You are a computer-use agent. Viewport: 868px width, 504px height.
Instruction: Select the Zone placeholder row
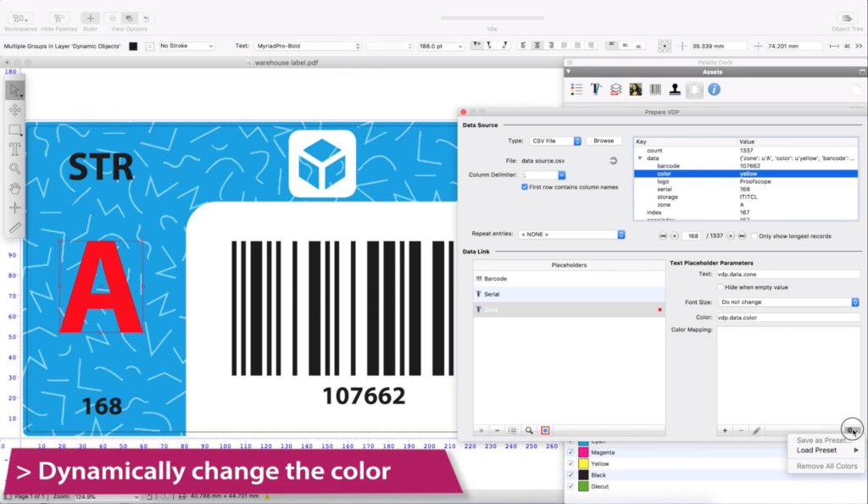(x=569, y=310)
